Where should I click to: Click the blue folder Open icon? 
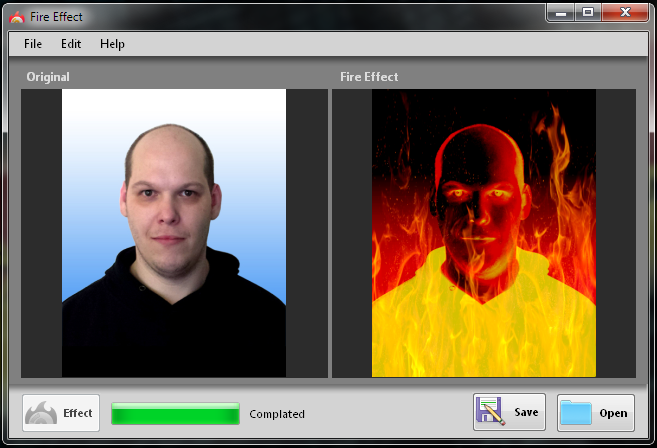coord(576,413)
